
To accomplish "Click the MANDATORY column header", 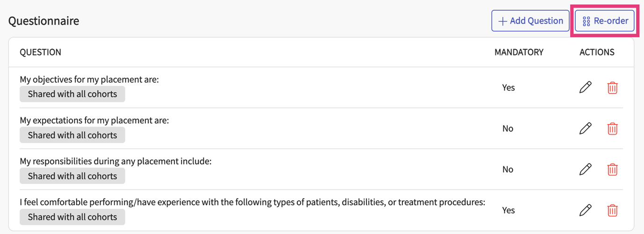I will 519,52.
